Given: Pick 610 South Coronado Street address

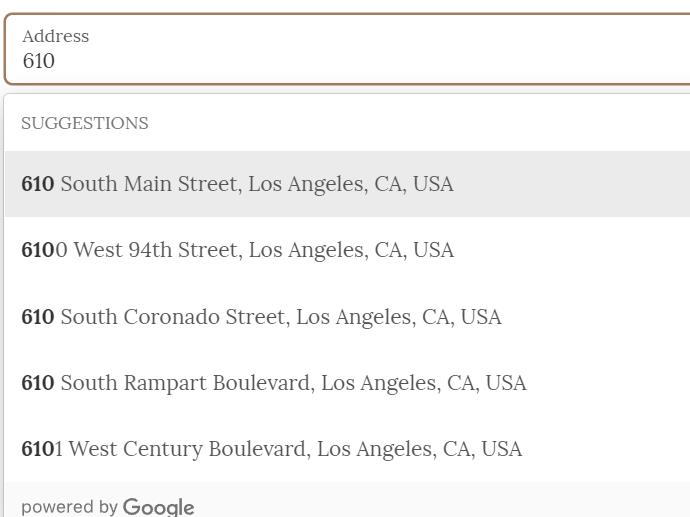Looking at the screenshot, I should coord(347,316).
